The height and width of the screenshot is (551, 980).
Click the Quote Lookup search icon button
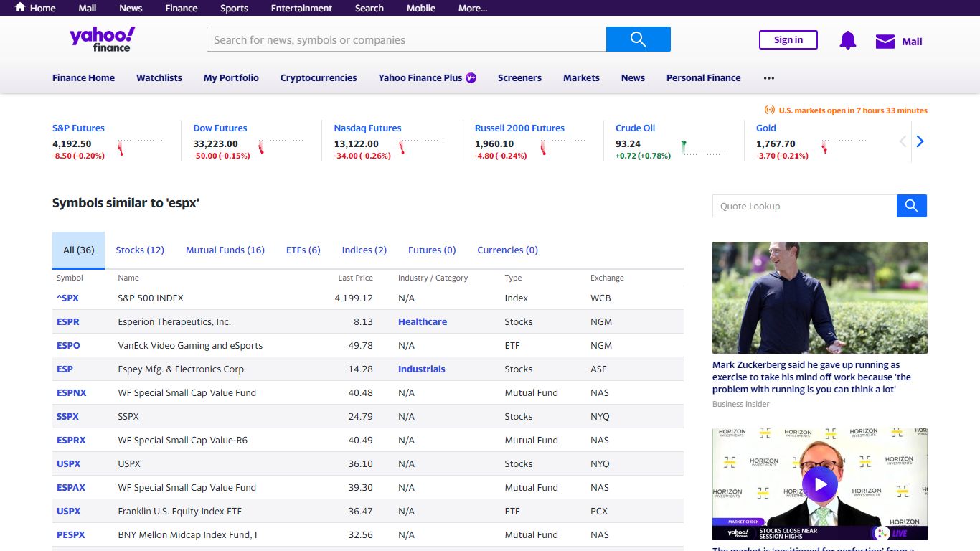pyautogui.click(x=912, y=206)
